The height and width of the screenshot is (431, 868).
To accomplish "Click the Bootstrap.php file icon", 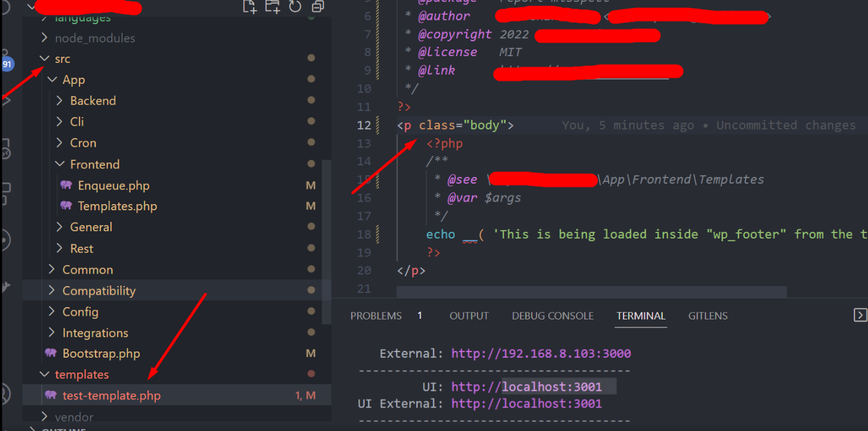I will pyautogui.click(x=51, y=353).
